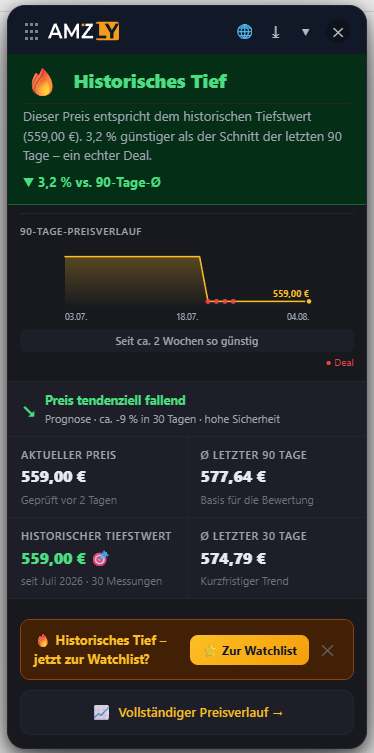Click the AMZLY logo
This screenshot has width=374, height=753.
[x=84, y=32]
